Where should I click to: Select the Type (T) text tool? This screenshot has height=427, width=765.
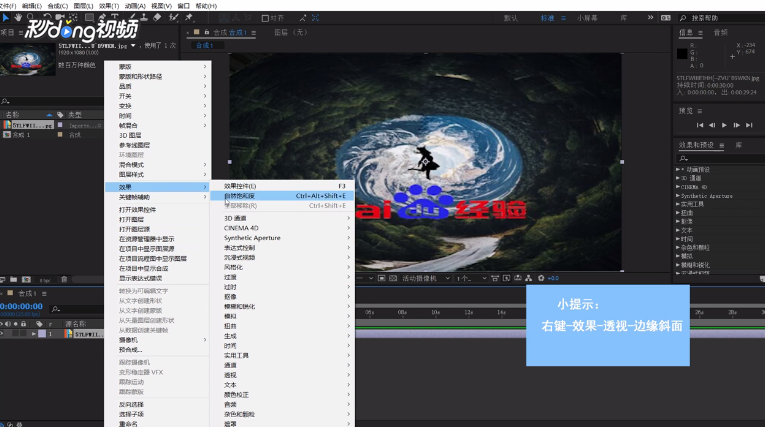(x=115, y=18)
